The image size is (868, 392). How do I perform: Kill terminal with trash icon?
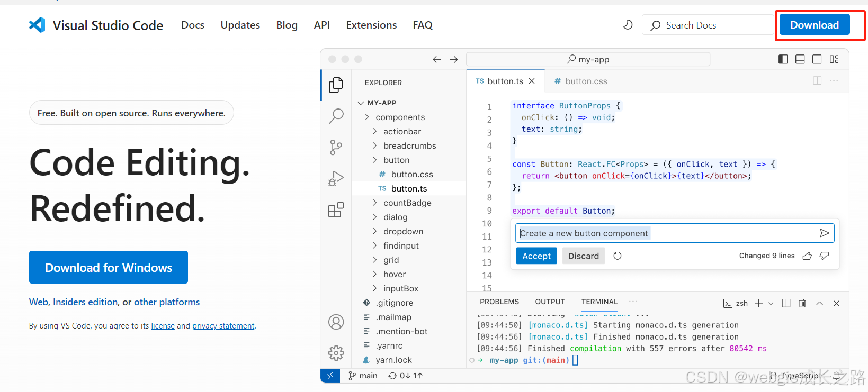click(802, 303)
